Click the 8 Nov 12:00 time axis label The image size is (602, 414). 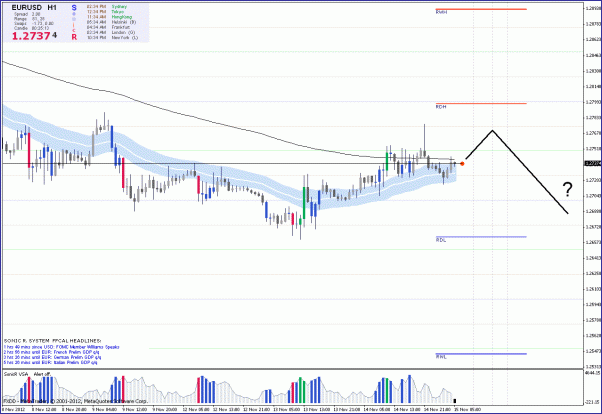point(43,410)
